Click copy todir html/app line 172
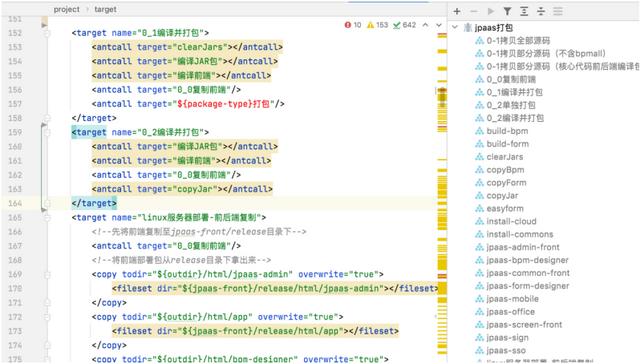 coord(217,317)
